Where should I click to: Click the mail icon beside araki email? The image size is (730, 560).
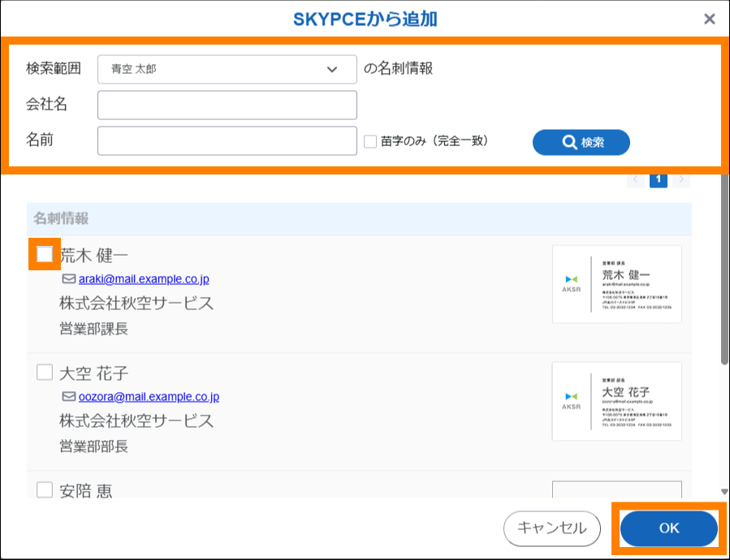tap(69, 278)
